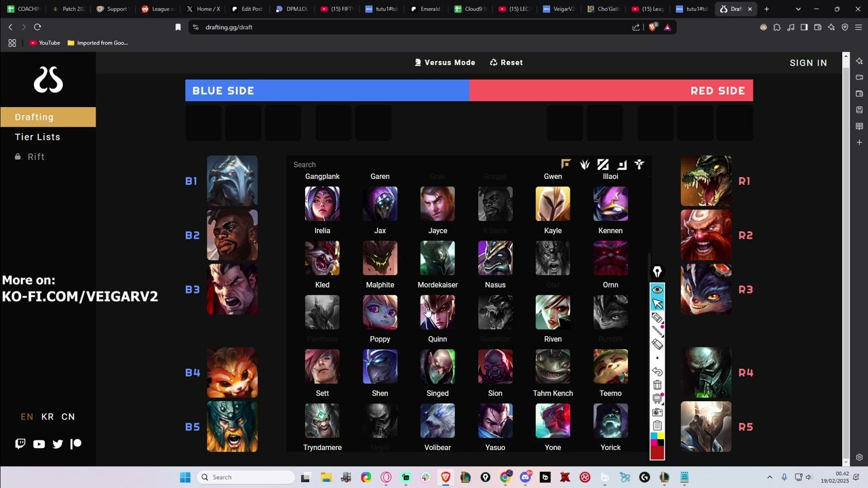Open the browser tab search dropdown arrow
Viewport: 868px width, 488px height.
point(798,9)
